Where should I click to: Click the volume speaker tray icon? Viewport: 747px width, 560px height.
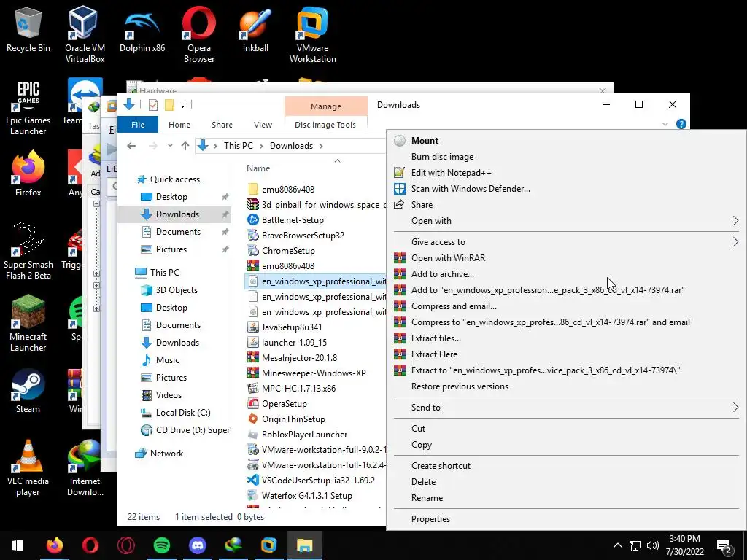[x=653, y=545]
